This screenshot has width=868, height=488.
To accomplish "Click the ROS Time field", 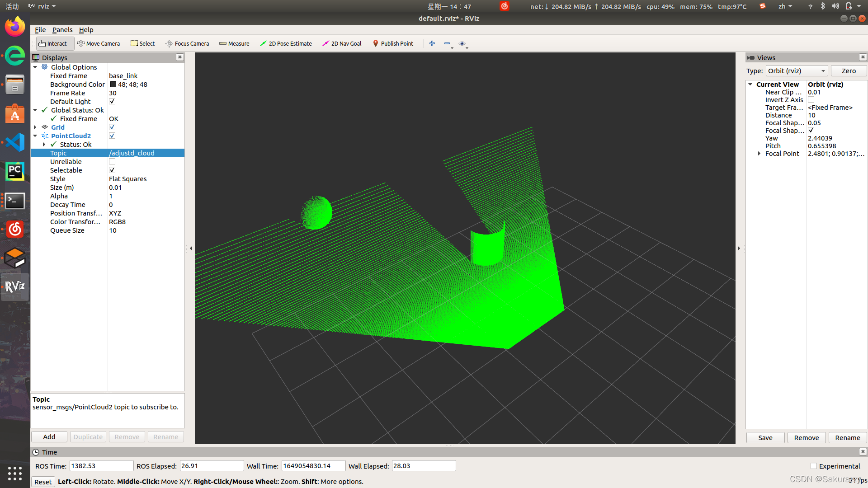I will click(101, 466).
